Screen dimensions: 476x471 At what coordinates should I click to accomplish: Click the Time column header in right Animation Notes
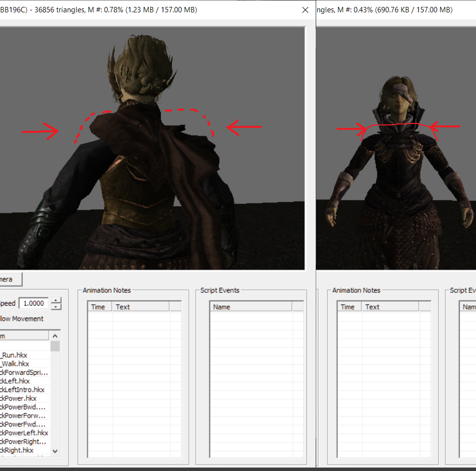point(350,307)
